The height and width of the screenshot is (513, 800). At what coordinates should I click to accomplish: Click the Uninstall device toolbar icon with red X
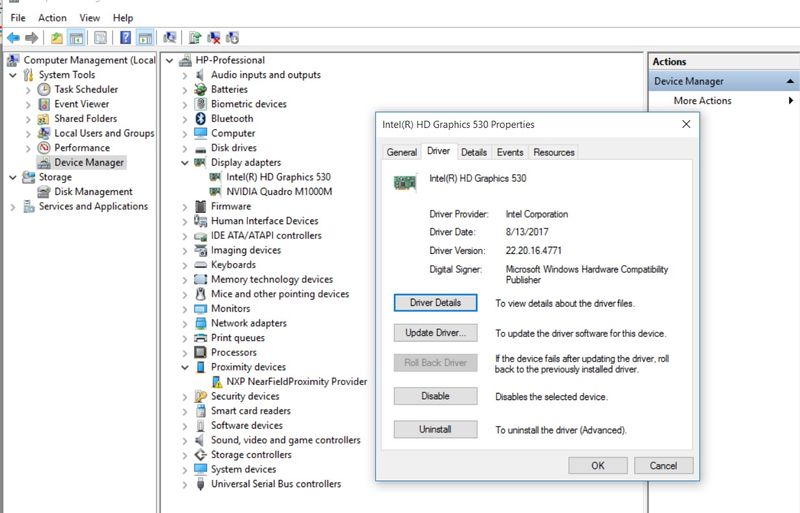pos(214,38)
